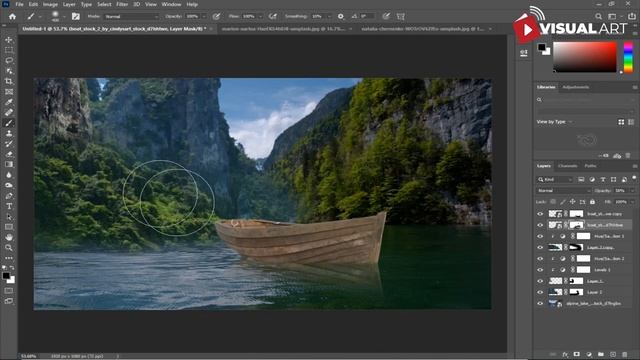Select the Blur tool
640x360 pixels.
click(9, 175)
